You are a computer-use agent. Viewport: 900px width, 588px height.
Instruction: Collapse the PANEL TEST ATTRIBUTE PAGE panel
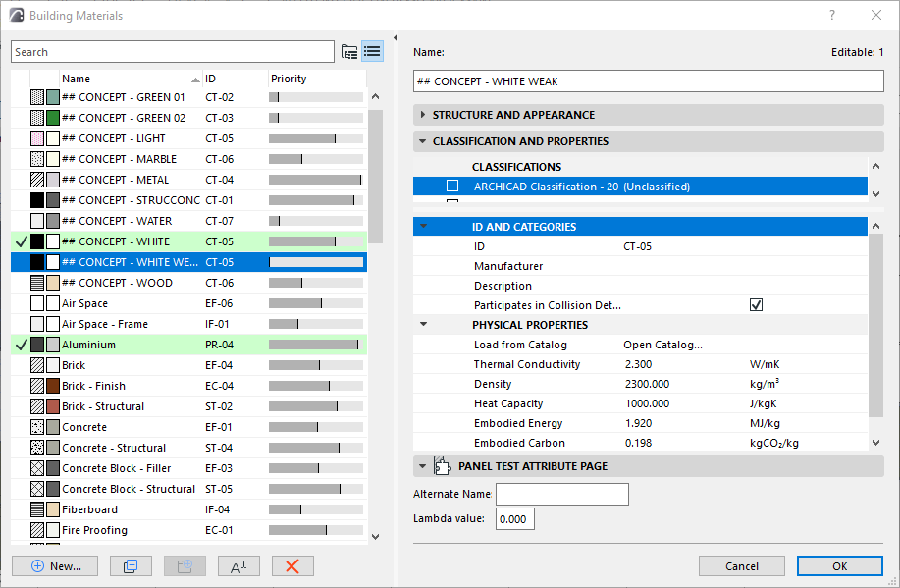tap(423, 466)
